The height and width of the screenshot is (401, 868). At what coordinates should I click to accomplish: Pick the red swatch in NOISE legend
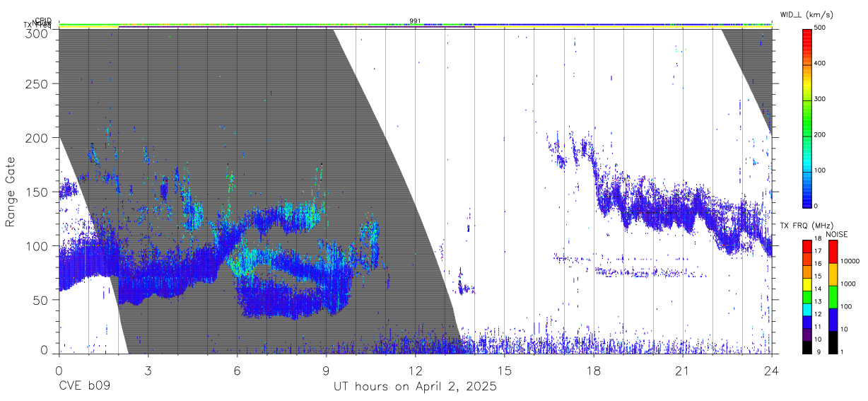coord(833,251)
